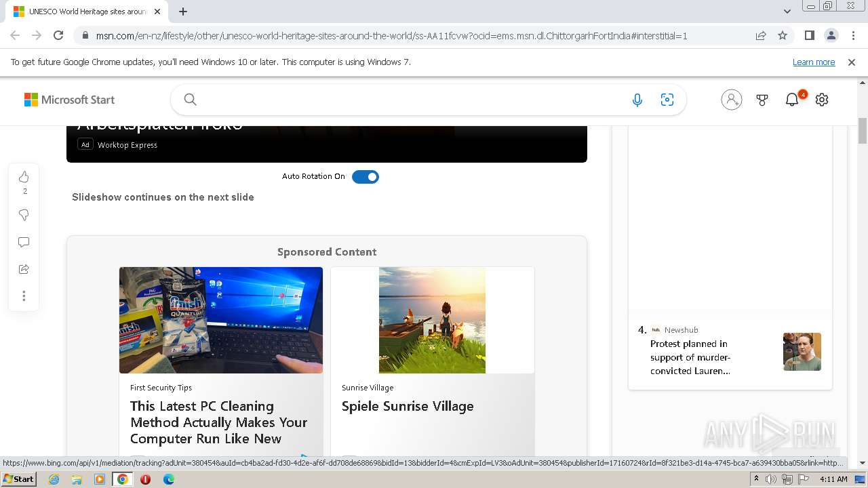Click the share page icon in address bar
This screenshot has width=868, height=488.
point(761,35)
